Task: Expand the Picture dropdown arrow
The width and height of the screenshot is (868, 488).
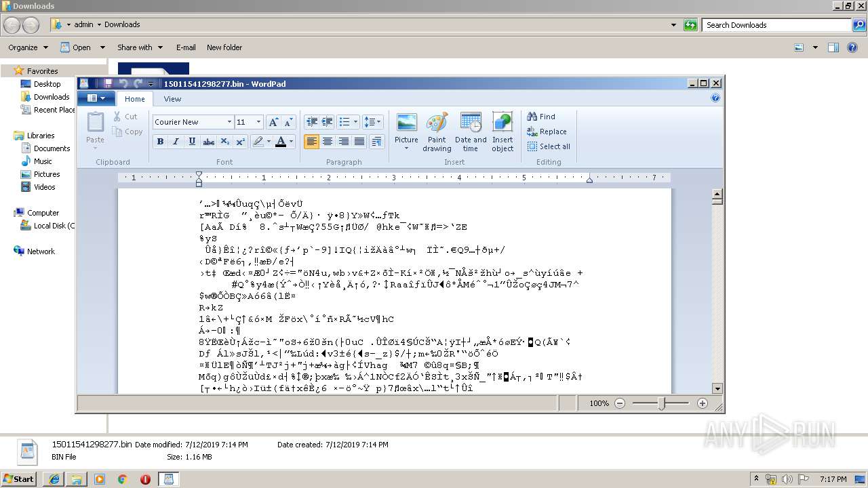Action: pyautogui.click(x=406, y=148)
